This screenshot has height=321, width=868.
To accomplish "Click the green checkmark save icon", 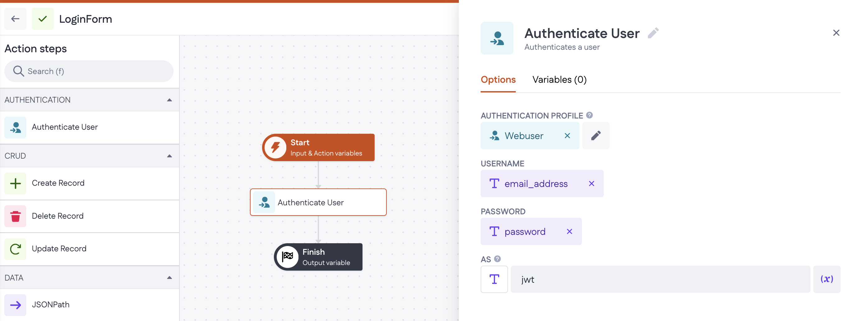I will [43, 19].
